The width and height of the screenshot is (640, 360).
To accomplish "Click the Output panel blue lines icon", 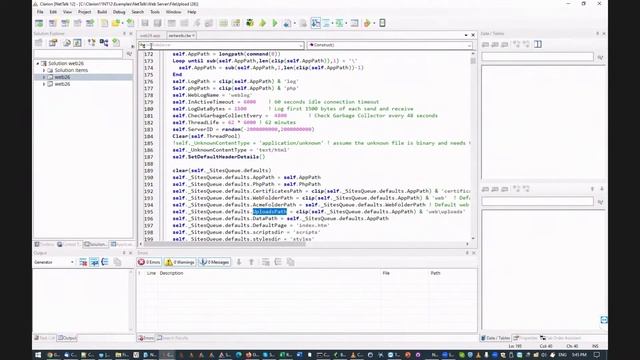I will tap(105, 262).
